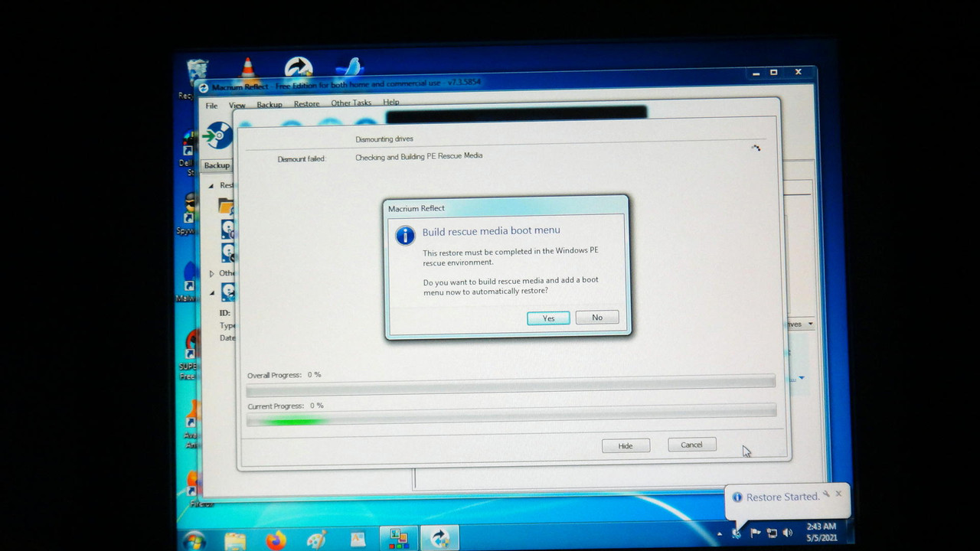Open the File menu in Macrium Reflect
The image size is (980, 551).
211,106
